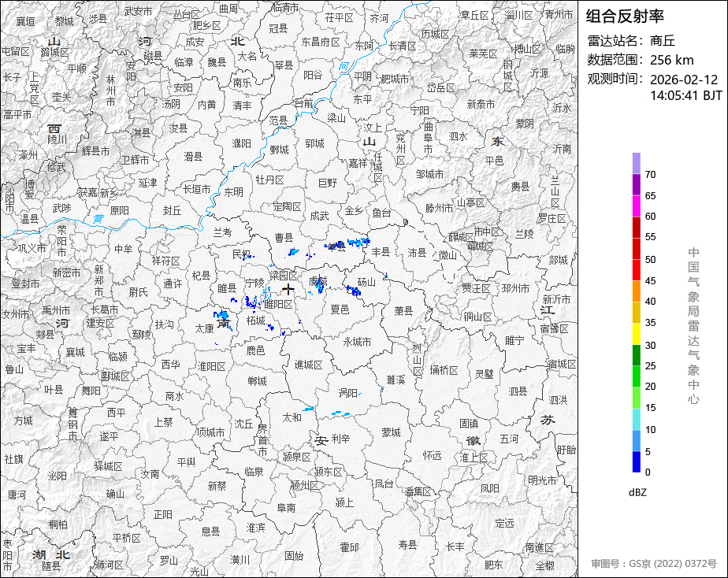Click the 郓城 county label
The height and width of the screenshot is (578, 728).
[x=314, y=143]
